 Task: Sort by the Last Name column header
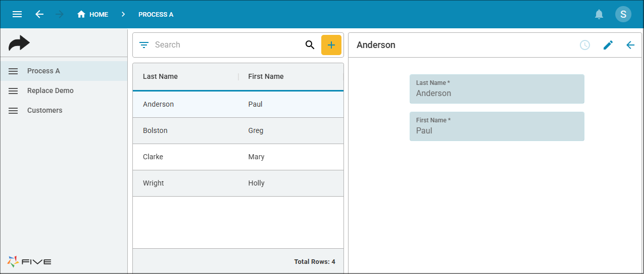pyautogui.click(x=160, y=76)
